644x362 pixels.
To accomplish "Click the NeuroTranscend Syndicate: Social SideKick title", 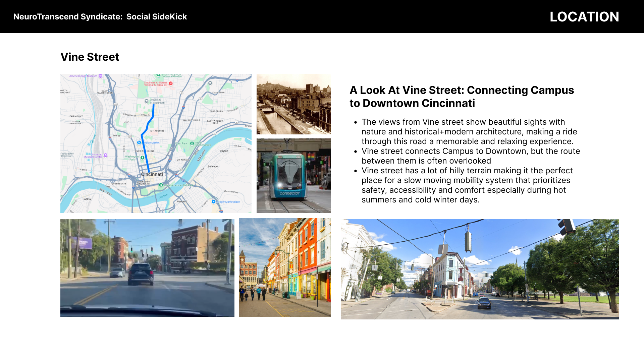I will tap(100, 17).
